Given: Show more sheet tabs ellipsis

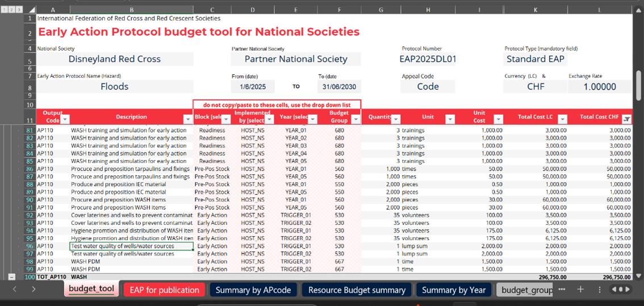Looking at the screenshot, I should [x=562, y=290].
